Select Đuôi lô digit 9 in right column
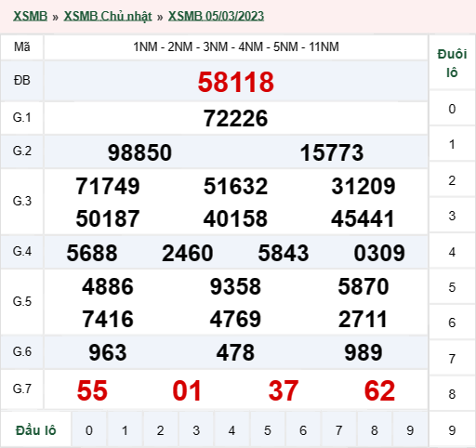 click(452, 430)
